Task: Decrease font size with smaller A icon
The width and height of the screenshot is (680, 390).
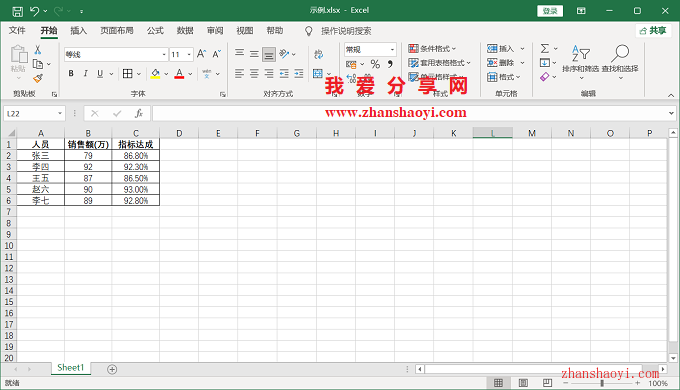Action: coord(216,54)
